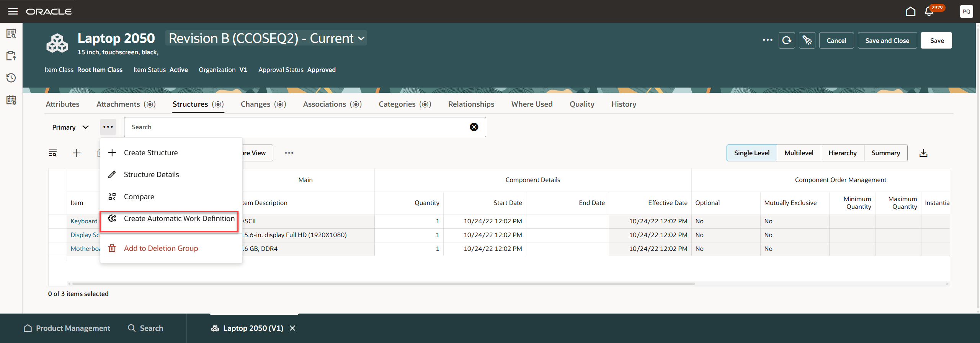980x343 pixels.
Task: Open the Quality tab
Action: [x=582, y=104]
